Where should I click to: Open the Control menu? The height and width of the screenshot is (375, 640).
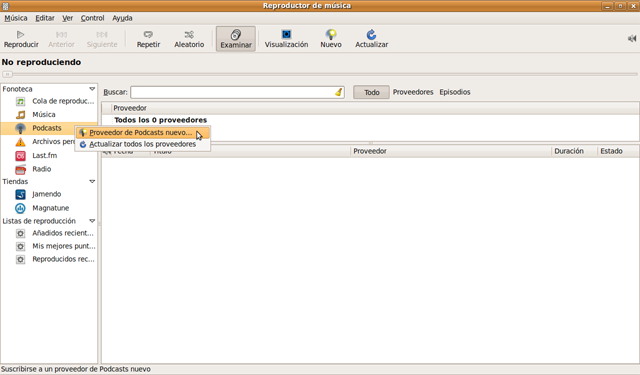pyautogui.click(x=92, y=18)
